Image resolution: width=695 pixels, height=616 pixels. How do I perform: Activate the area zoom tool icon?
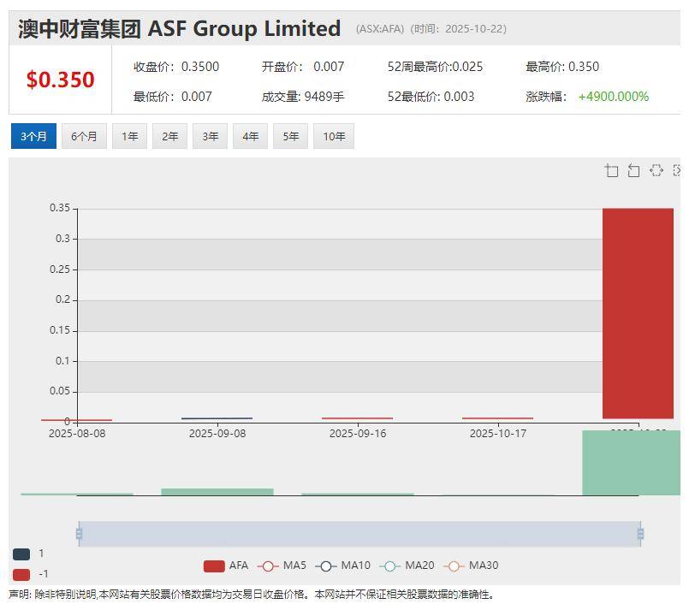point(611,171)
